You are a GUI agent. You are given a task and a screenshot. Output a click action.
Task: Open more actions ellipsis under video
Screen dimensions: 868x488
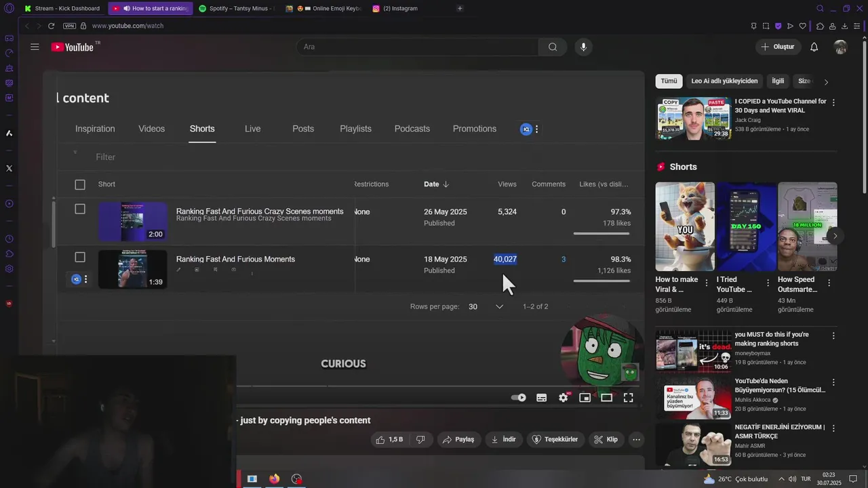coord(636,439)
